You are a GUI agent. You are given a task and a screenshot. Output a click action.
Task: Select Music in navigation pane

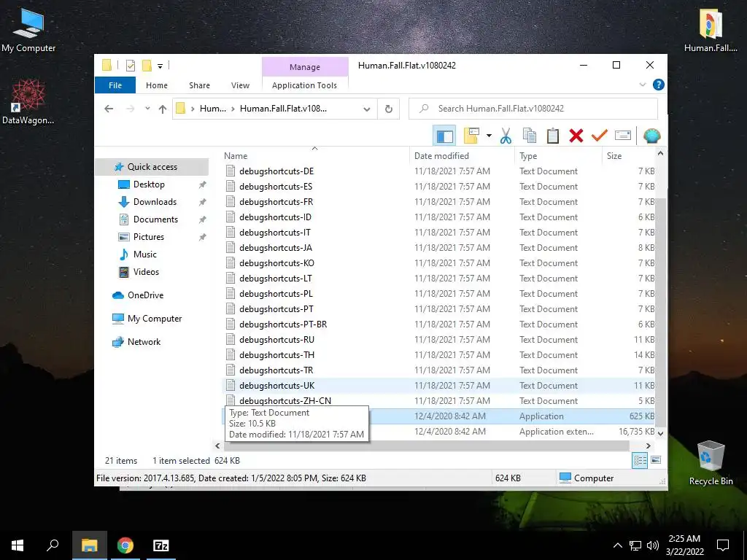pyautogui.click(x=145, y=254)
